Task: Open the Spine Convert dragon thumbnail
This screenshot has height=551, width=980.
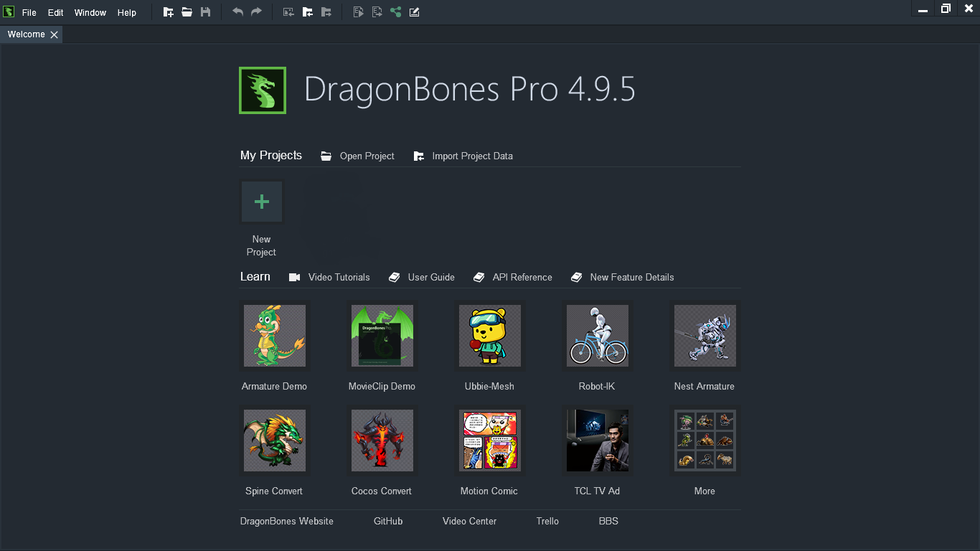Action: [x=275, y=441]
